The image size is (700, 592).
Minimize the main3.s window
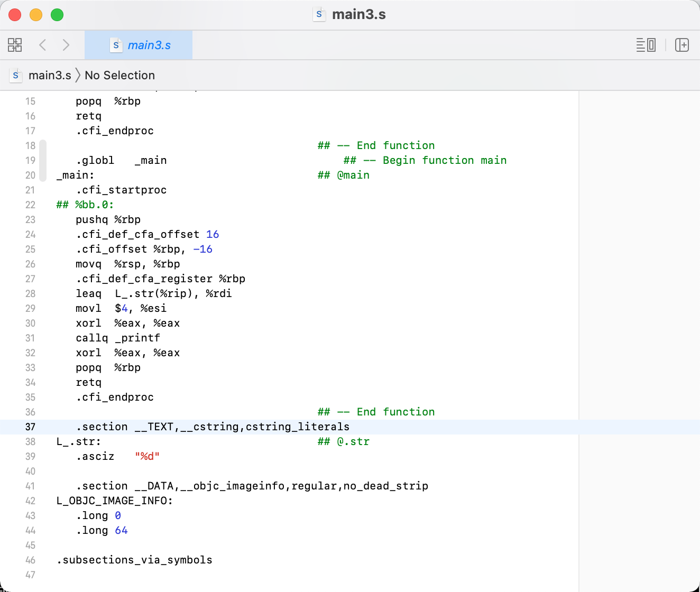[36, 15]
